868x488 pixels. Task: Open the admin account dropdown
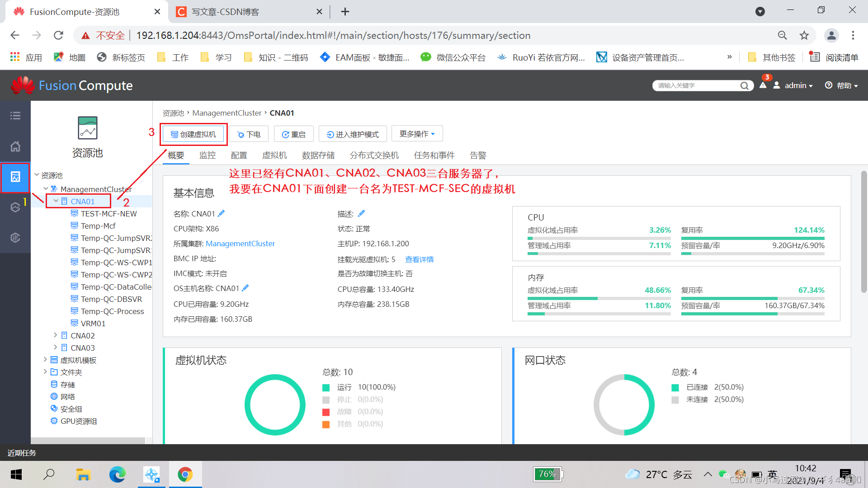coord(798,85)
